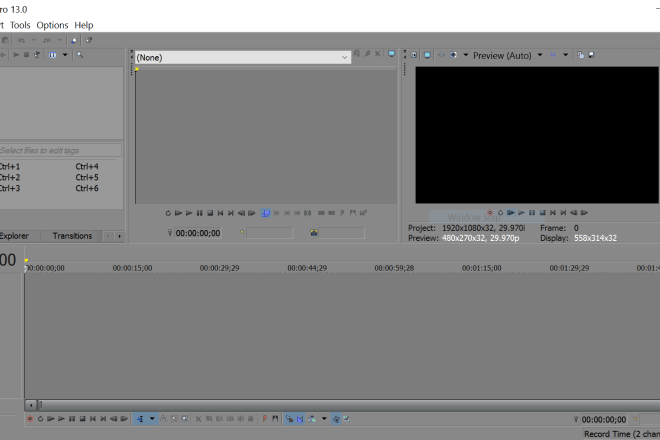Toggle Loop Playback in the Trimmer transport
Image resolution: width=660 pixels, height=440 pixels.
point(168,213)
